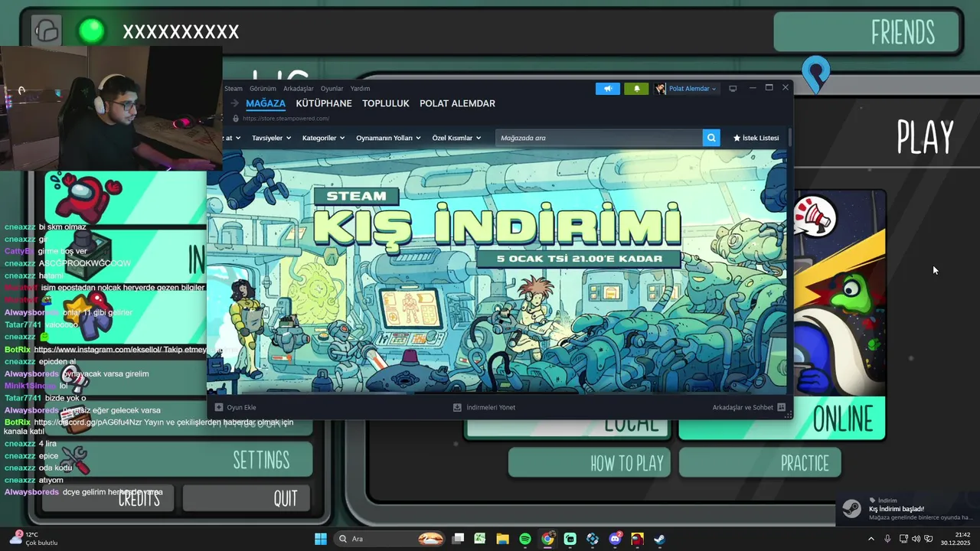
Task: Click the green status light in Among Us
Action: 92,31
